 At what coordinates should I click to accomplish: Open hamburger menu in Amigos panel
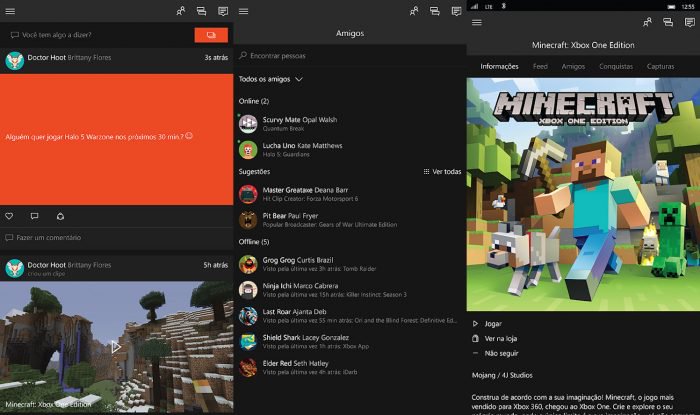point(243,12)
